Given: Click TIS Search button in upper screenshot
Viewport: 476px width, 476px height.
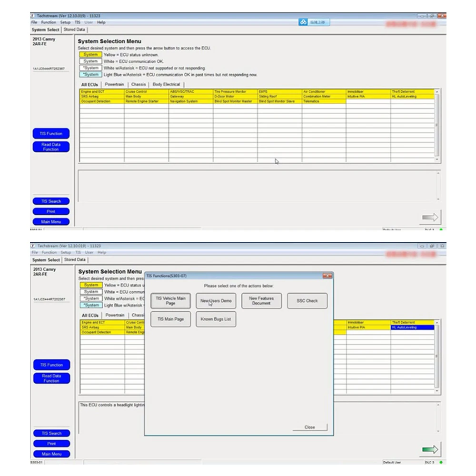Looking at the screenshot, I should (x=51, y=201).
